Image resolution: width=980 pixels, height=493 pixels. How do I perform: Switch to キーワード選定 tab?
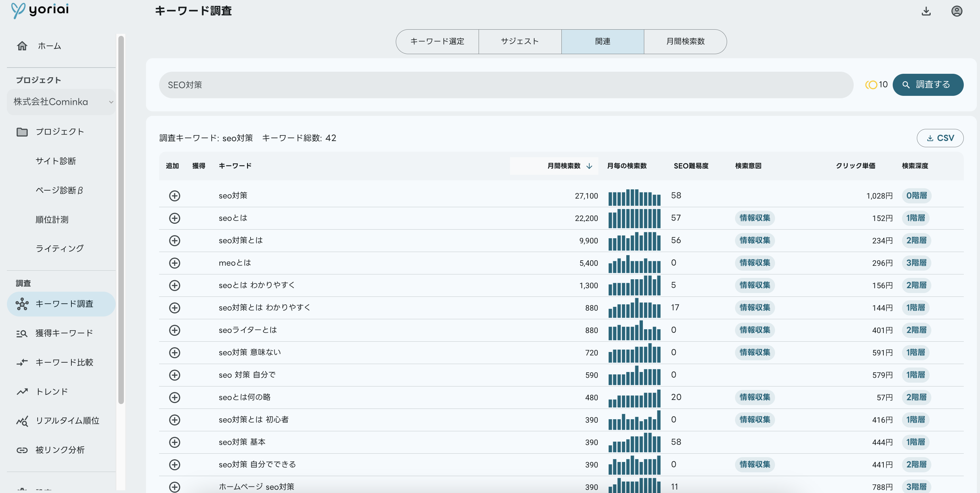[437, 41]
